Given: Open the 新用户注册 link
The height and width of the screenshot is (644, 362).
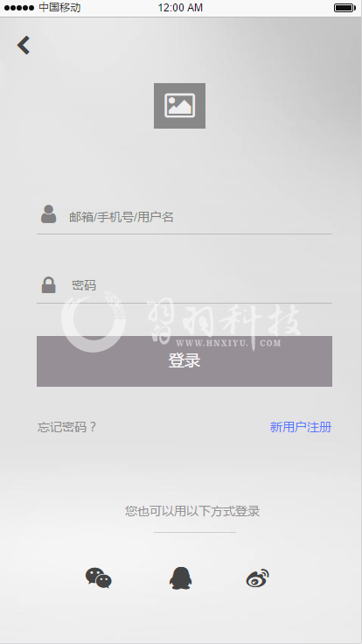Looking at the screenshot, I should [301, 427].
